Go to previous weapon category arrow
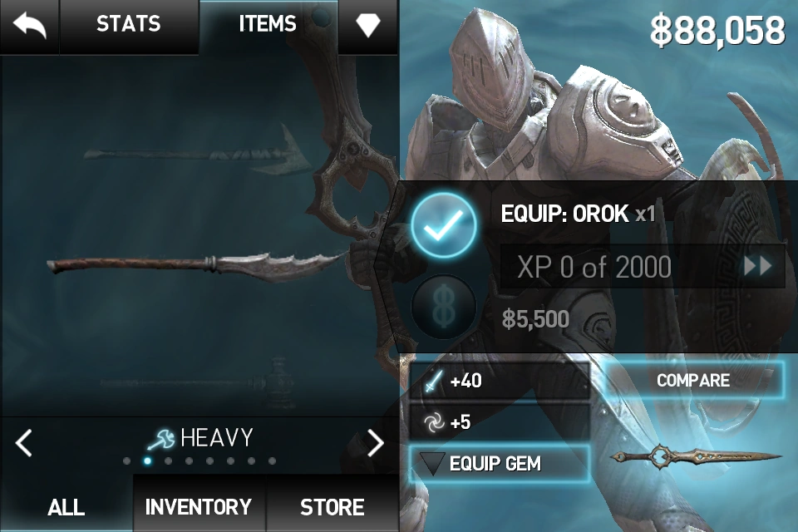The width and height of the screenshot is (798, 532). point(23,442)
